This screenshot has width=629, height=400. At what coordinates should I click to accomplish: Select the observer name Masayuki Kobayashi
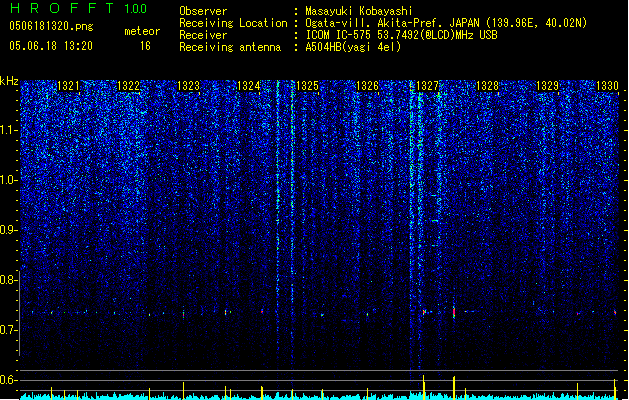(x=359, y=11)
